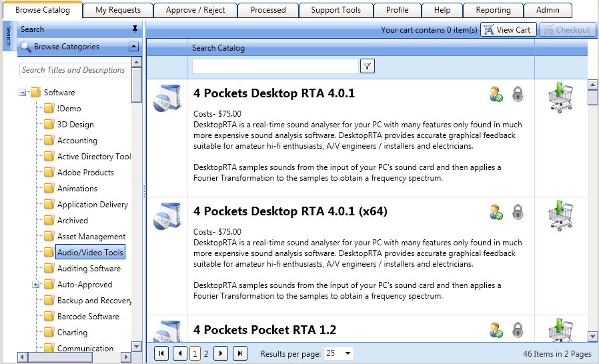Add 4 Pockets Desktop RTA 4.0.1 to cart
The width and height of the screenshot is (599, 364).
tap(560, 97)
